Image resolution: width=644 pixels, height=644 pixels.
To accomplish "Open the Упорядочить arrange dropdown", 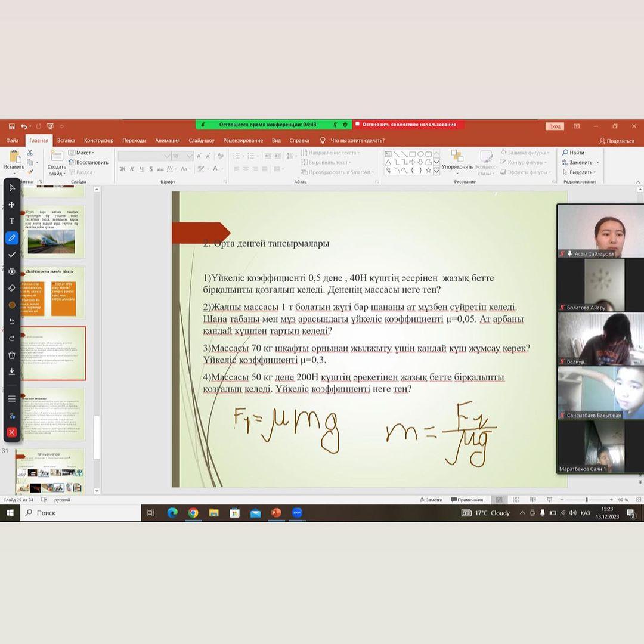I will tap(457, 162).
